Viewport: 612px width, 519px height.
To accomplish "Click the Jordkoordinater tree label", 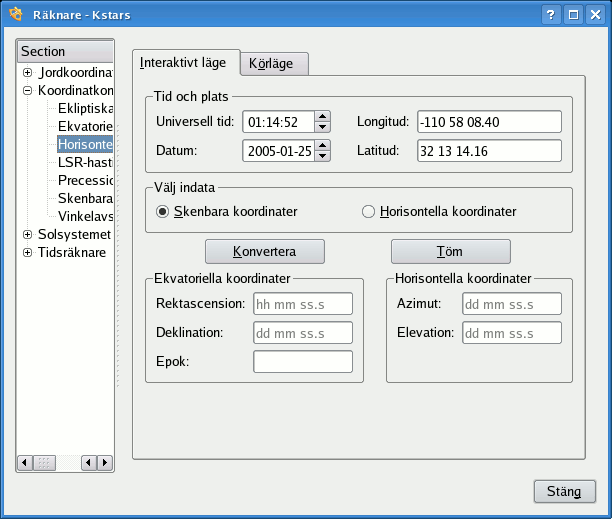I will [76, 73].
